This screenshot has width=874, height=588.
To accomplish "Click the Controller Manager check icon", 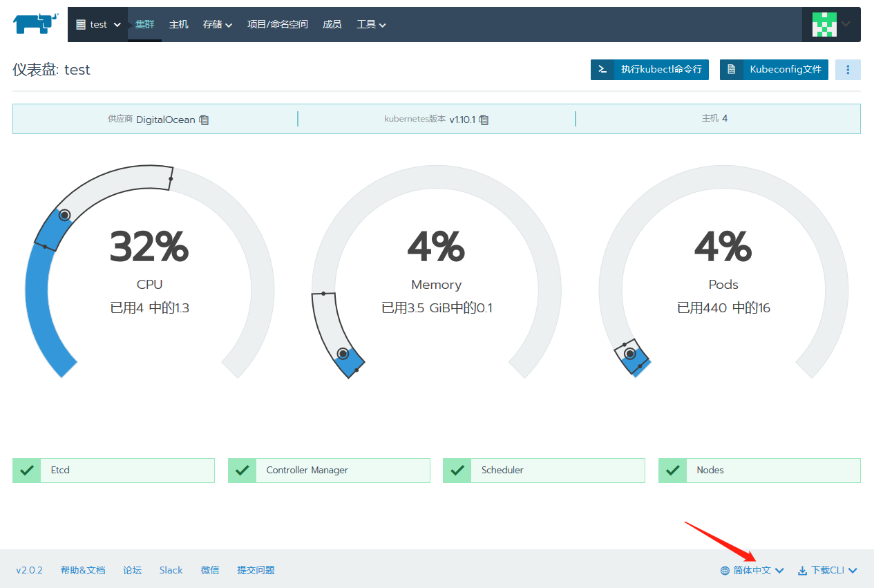I will click(242, 471).
